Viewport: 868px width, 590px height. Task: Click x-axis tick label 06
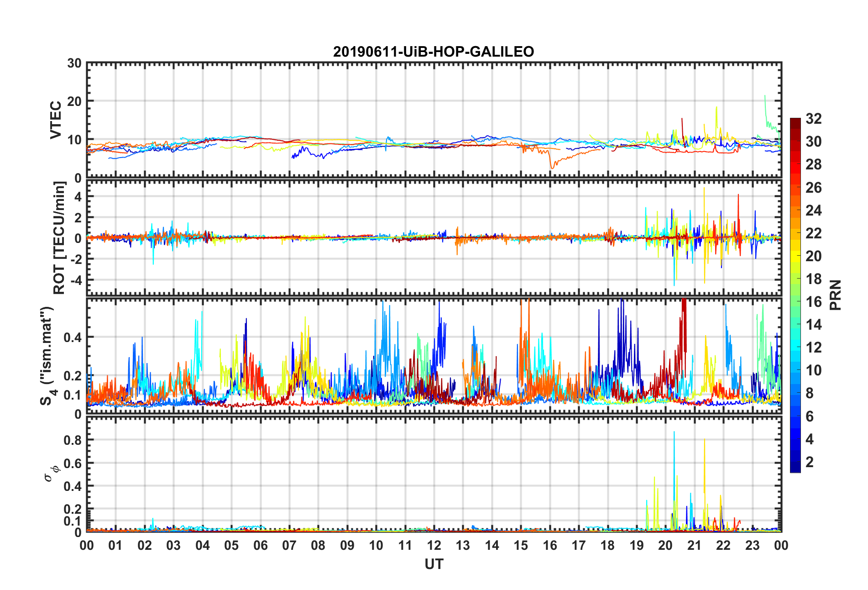[260, 545]
